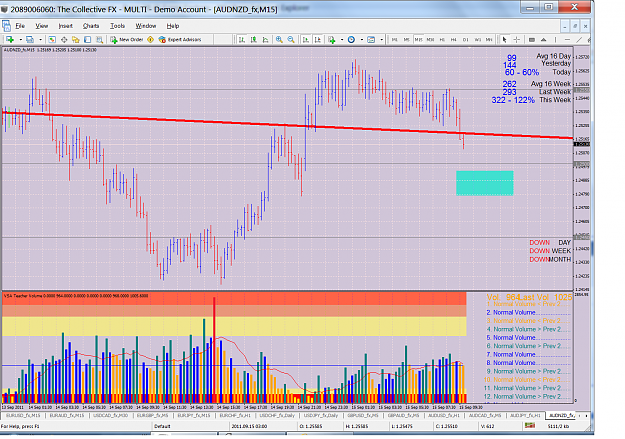Click the Profiles icon
Viewport: 625px width, 439px height.
[30, 39]
